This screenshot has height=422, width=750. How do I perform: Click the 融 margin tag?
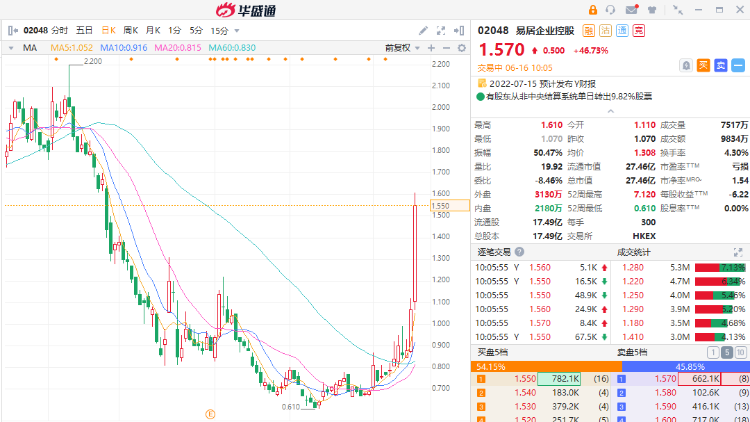tap(588, 31)
